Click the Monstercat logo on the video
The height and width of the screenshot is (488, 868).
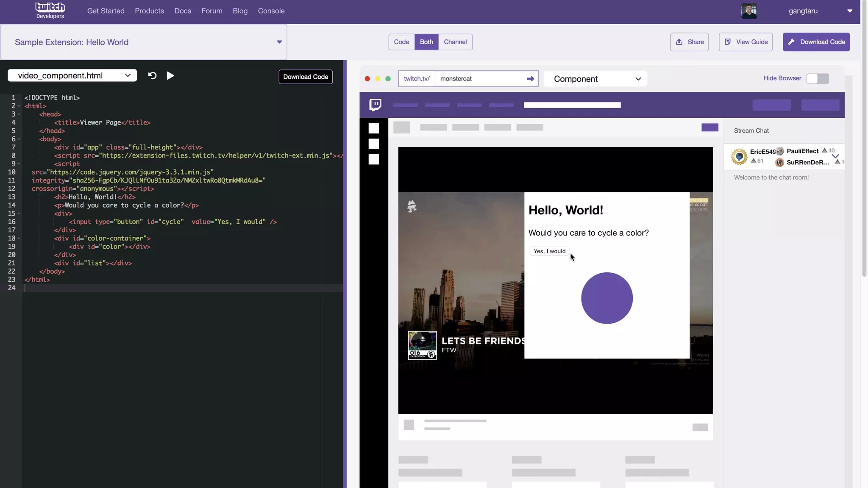pos(412,206)
